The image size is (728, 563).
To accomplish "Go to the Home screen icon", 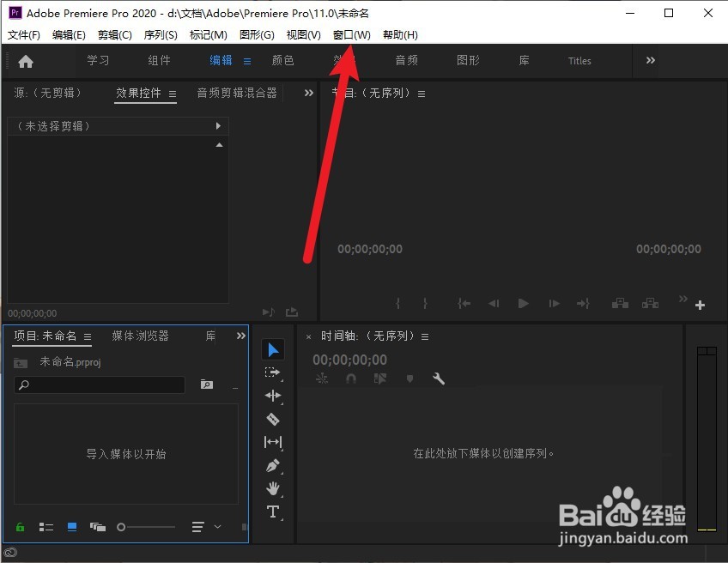I will 26,61.
